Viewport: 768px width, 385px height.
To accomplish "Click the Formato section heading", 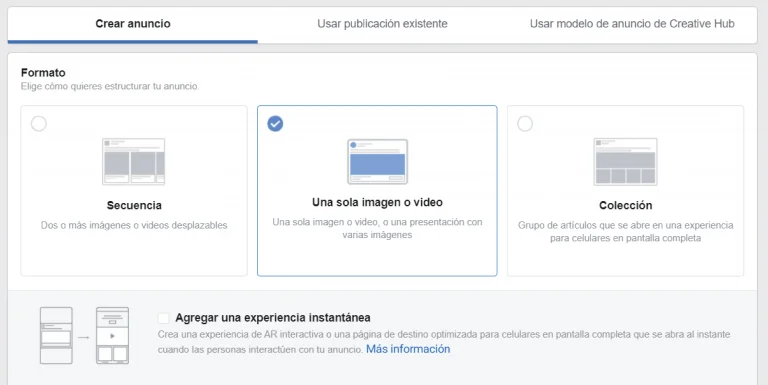I will tap(43, 72).
